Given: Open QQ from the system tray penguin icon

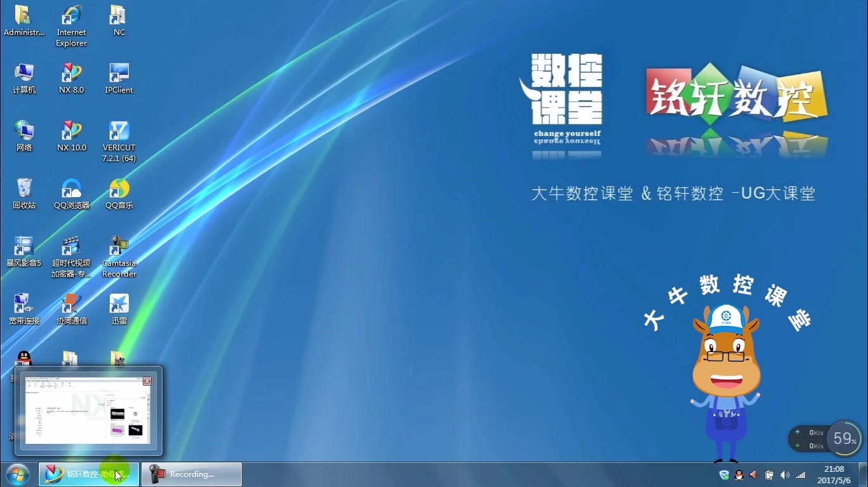Looking at the screenshot, I should point(738,474).
